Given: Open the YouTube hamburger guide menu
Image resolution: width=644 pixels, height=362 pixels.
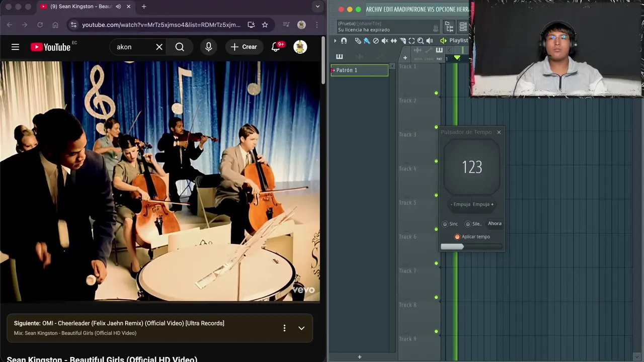Looking at the screenshot, I should pos(15,47).
